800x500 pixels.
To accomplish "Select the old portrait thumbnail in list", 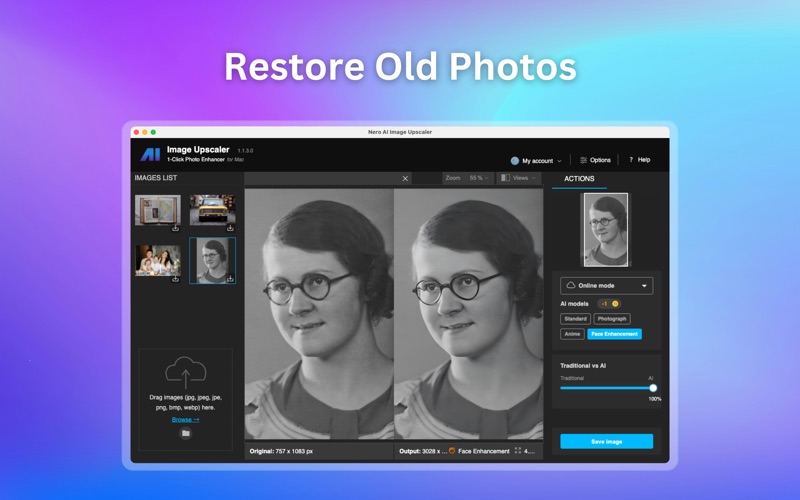I will point(212,259).
